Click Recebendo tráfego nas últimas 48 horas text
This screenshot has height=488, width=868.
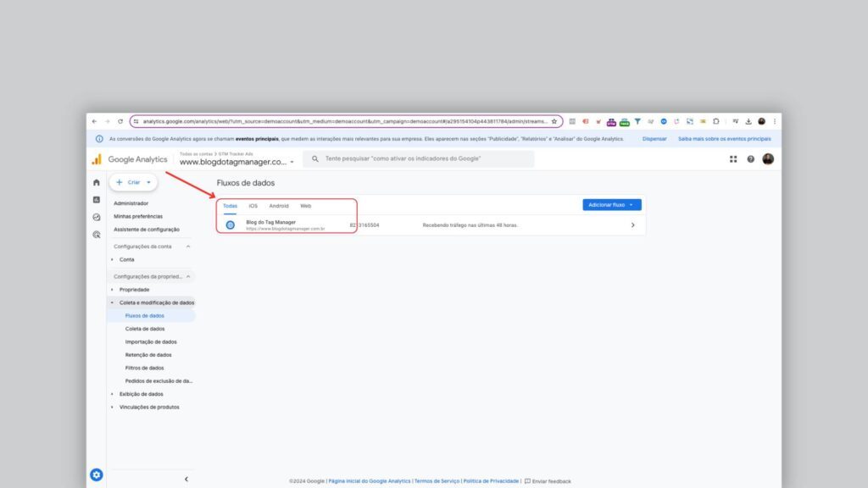(470, 225)
